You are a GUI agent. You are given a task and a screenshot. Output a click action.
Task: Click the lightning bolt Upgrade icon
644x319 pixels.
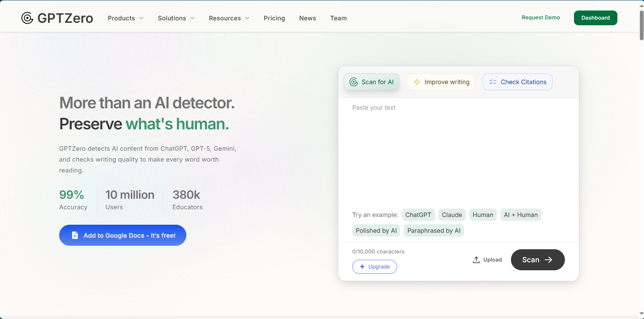tap(362, 267)
